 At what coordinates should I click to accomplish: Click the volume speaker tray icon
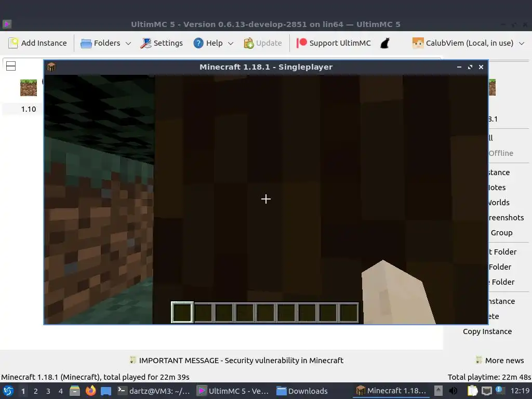(x=453, y=391)
